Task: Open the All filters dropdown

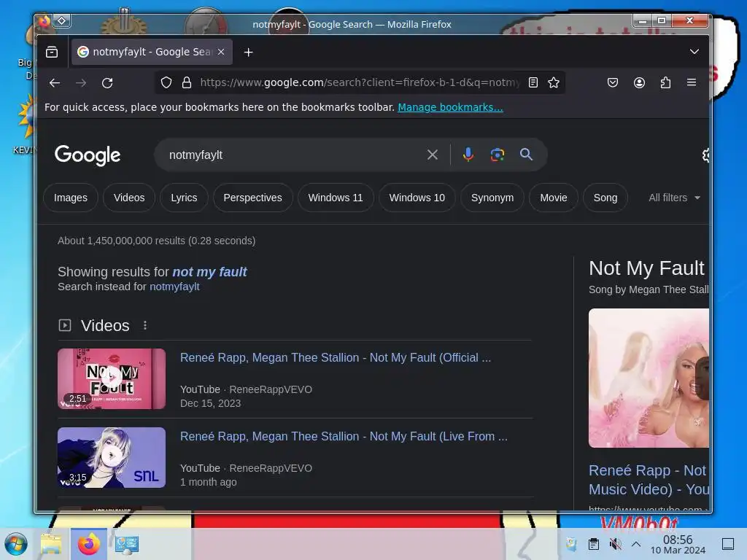Action: (x=674, y=198)
